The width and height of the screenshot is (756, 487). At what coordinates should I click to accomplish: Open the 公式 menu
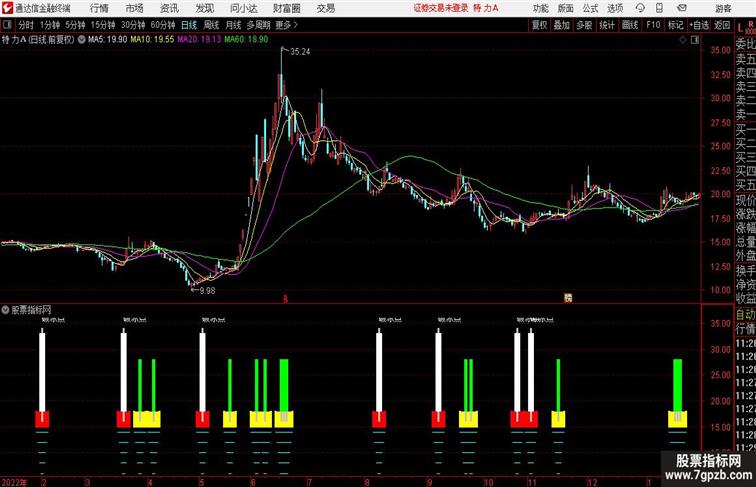590,8
